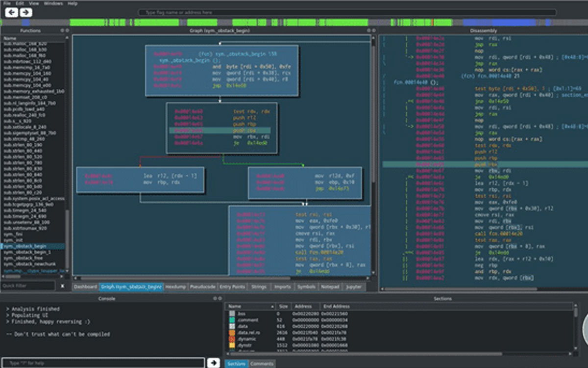Open the Windows menu

coord(53,3)
